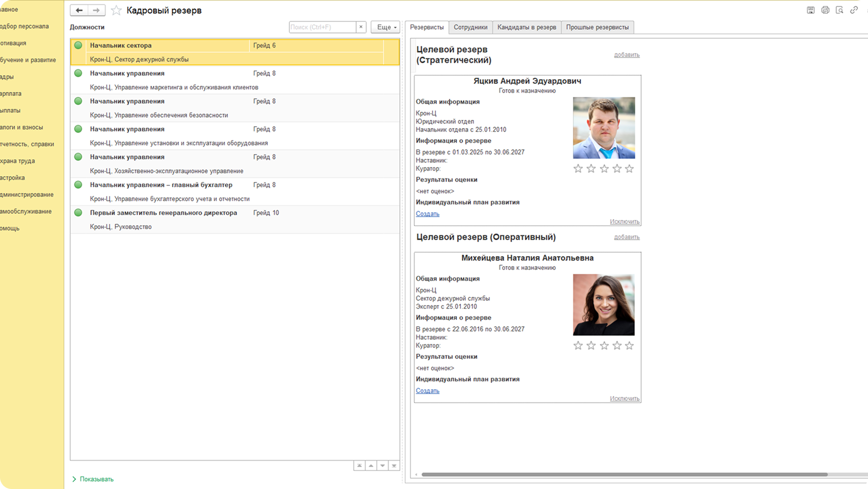The width and height of the screenshot is (868, 489).
Task: Click добавить next to Целевой резерв (Оперативный)
Action: pos(627,237)
